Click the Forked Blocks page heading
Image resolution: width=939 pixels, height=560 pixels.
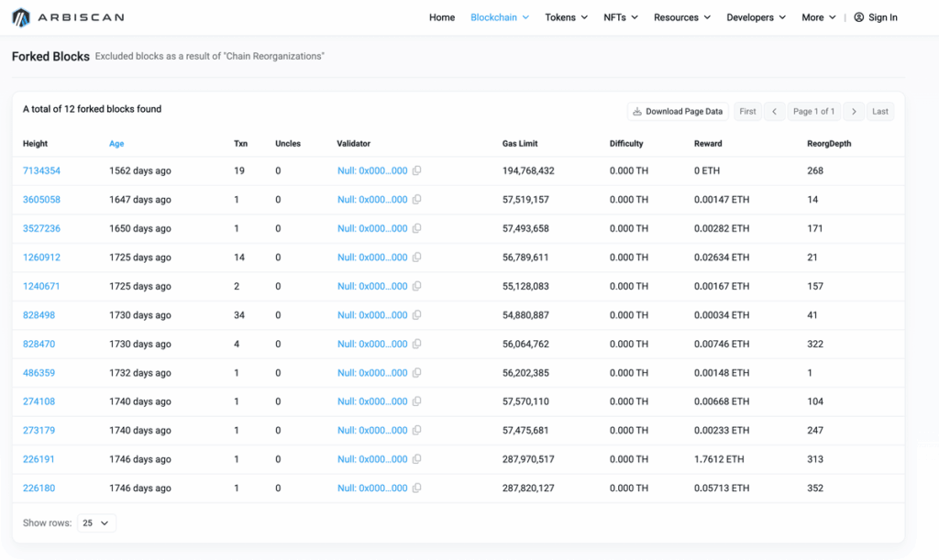51,56
